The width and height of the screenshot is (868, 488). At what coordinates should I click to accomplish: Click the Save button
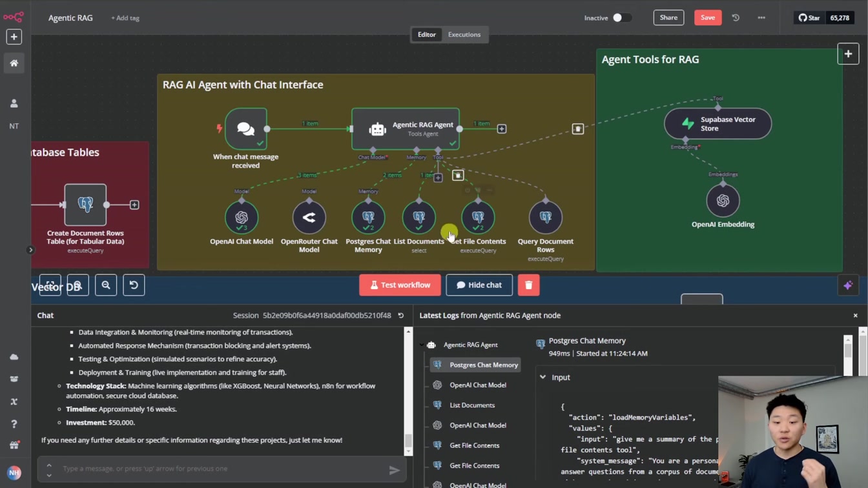coord(708,17)
